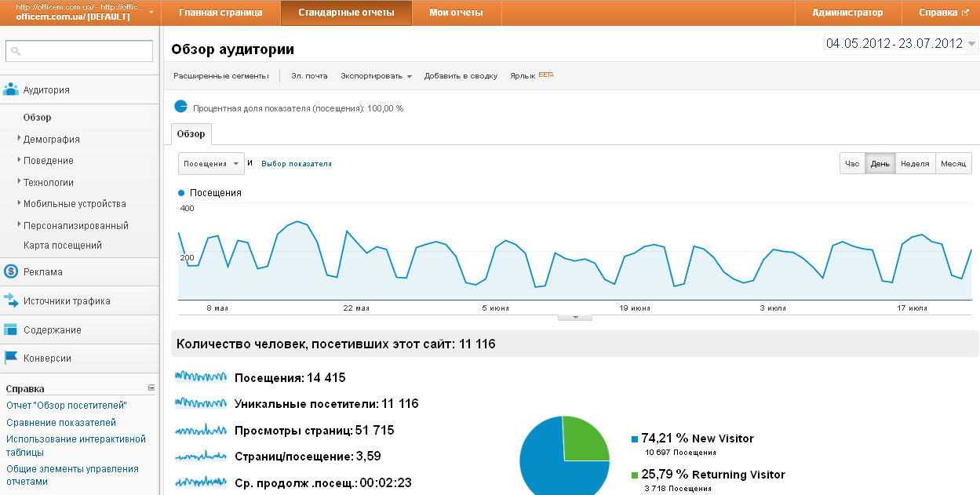Switch chart granularity to Месяц

(x=953, y=163)
